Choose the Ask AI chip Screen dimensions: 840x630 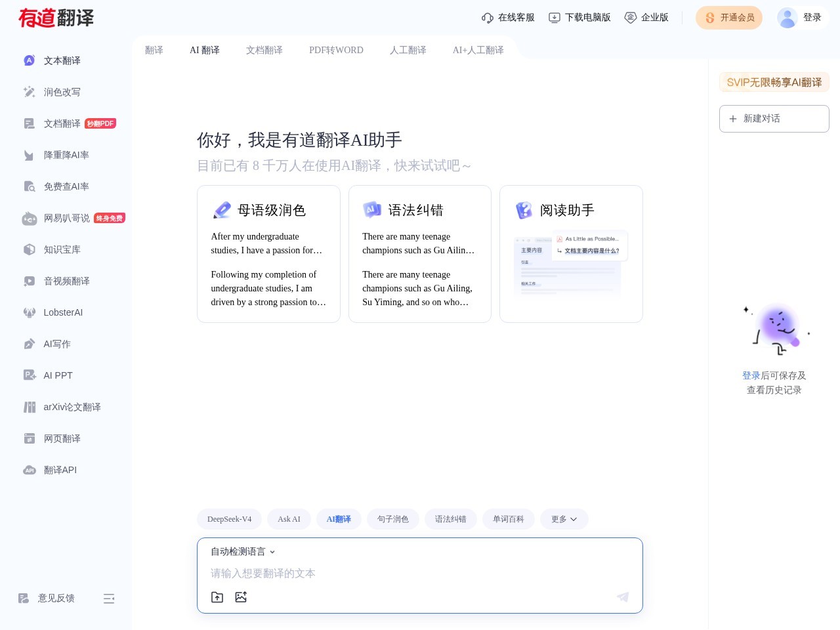tap(289, 519)
